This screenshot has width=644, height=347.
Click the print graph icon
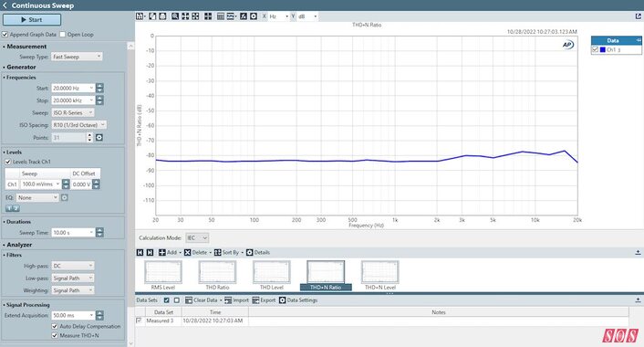point(162,16)
